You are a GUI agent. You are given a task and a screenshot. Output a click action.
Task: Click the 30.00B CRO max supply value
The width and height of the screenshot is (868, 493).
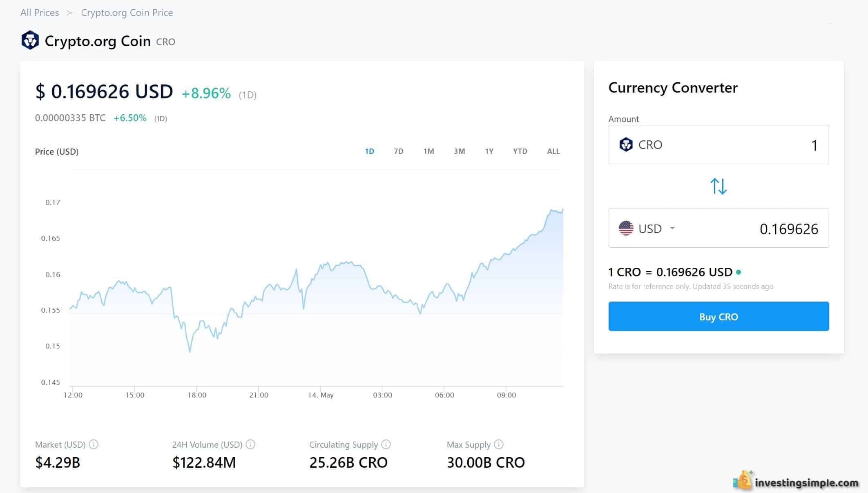(x=486, y=462)
